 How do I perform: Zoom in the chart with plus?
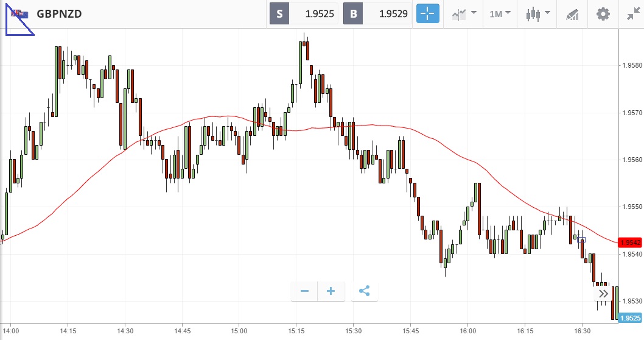331,291
